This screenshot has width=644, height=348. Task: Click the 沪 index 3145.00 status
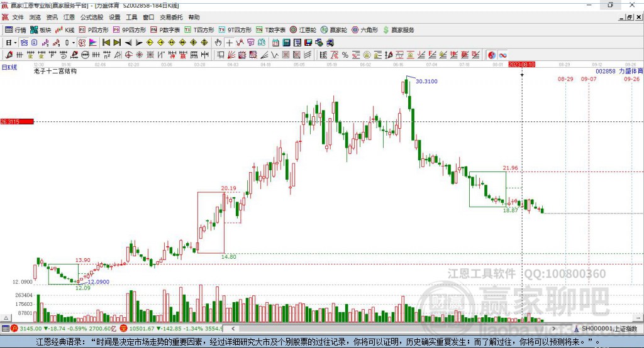[x=62, y=329]
